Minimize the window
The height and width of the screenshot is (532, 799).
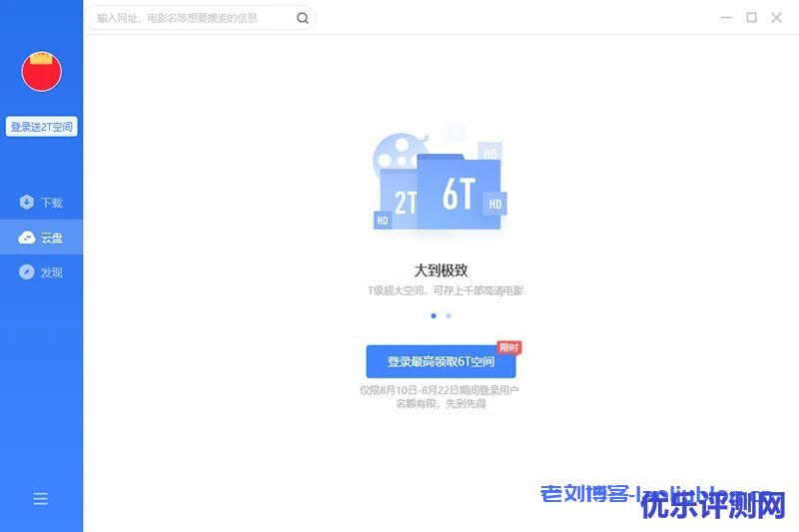[726, 18]
